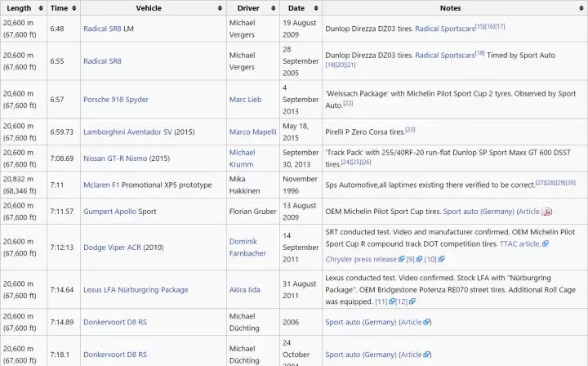Click external icon in Donkervoort 7:18.1 Article link

coord(426,355)
